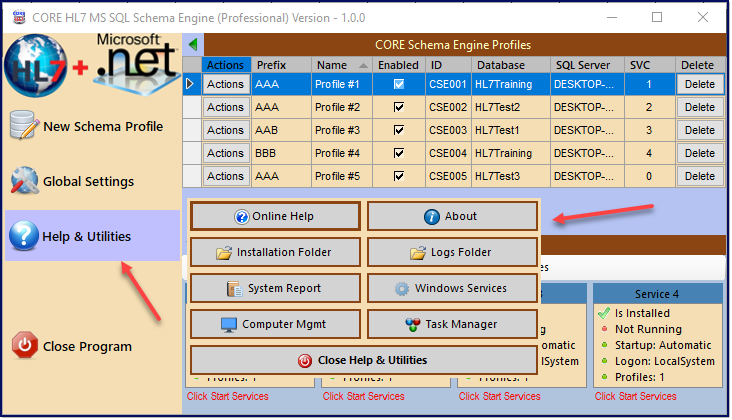732x420 pixels.
Task: Open Global Settings via its globe icon
Action: pyautogui.click(x=24, y=181)
